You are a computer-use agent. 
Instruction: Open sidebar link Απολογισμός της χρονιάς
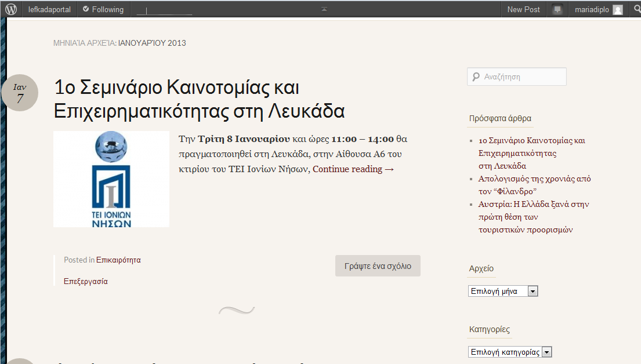click(x=534, y=185)
